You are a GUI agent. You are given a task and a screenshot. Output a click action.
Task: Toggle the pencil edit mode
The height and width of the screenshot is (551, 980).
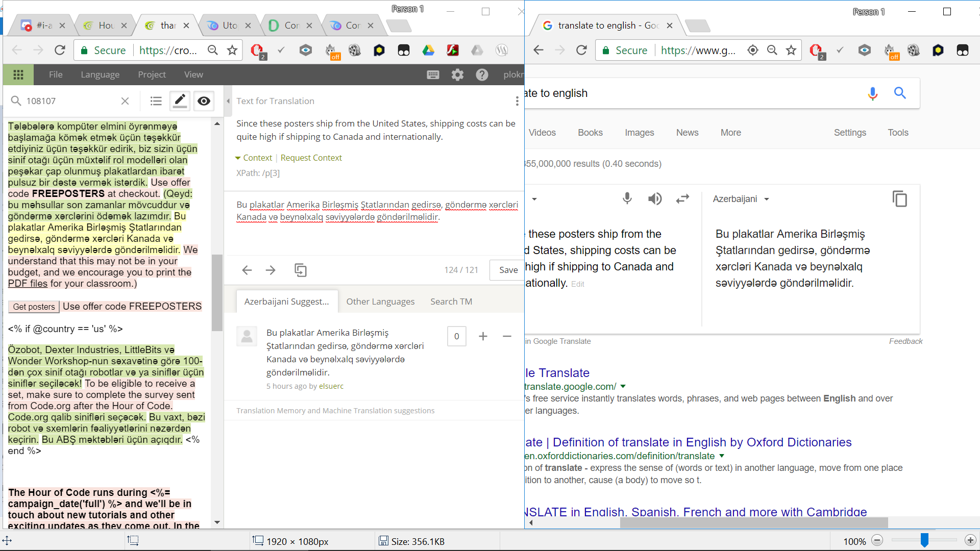[x=180, y=101]
